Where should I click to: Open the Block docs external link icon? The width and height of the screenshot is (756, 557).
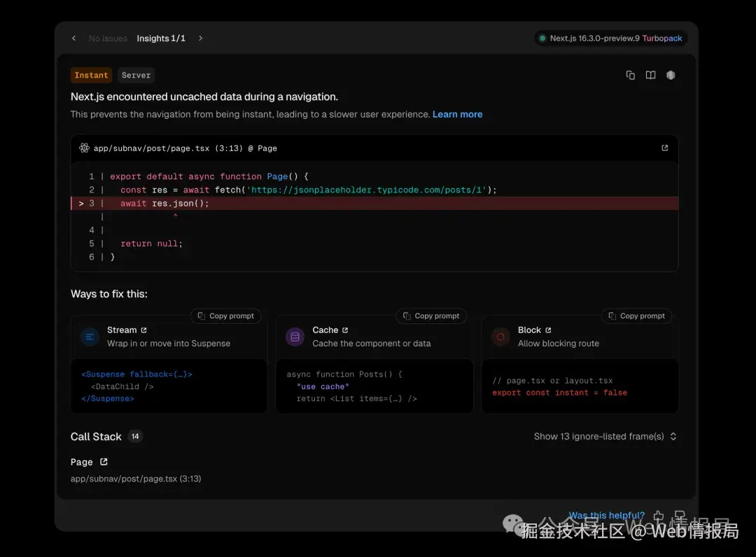548,330
